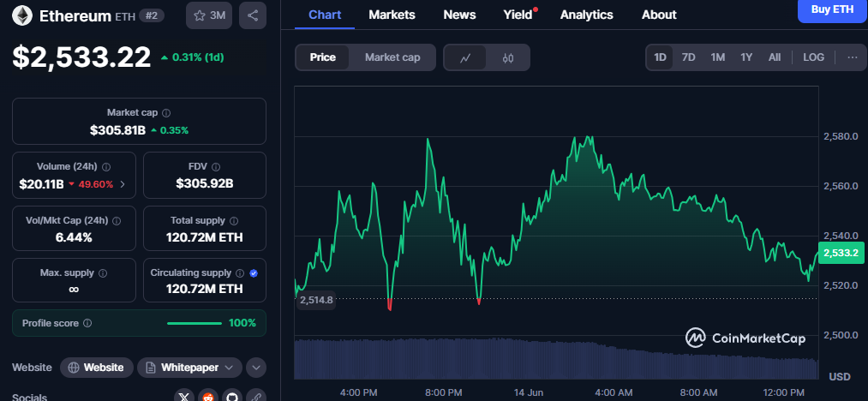Switch chart to candlestick view icon

click(x=507, y=57)
